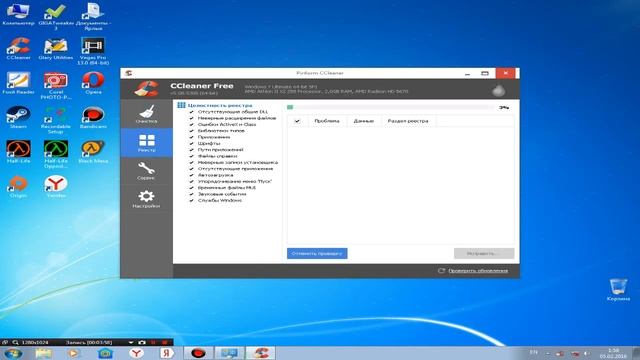Select the CCleaner desktop shortcut
Viewport: 640px width, 360px height.
[x=18, y=49]
